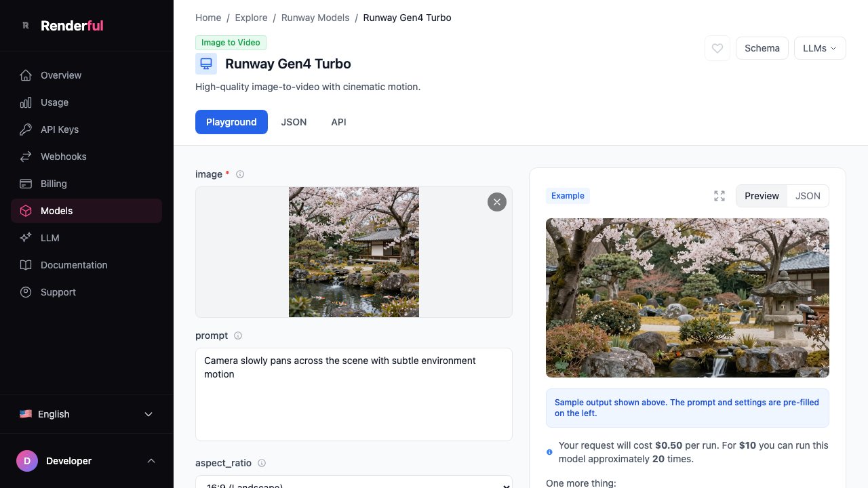The height and width of the screenshot is (488, 868).
Task: Favorite the Runway Gen4 Turbo model
Action: click(x=717, y=48)
